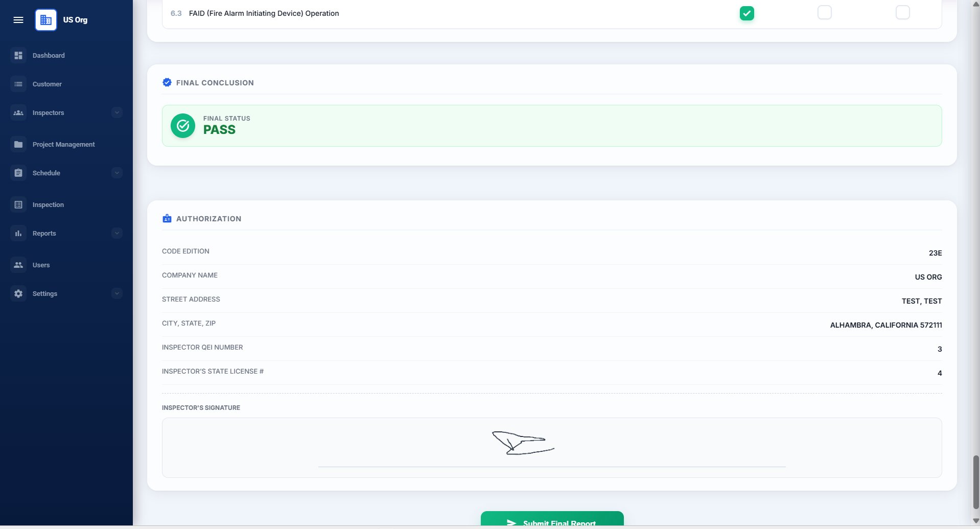Image resolution: width=980 pixels, height=529 pixels.
Task: Check the third checkbox for FAID Operation
Action: click(903, 12)
